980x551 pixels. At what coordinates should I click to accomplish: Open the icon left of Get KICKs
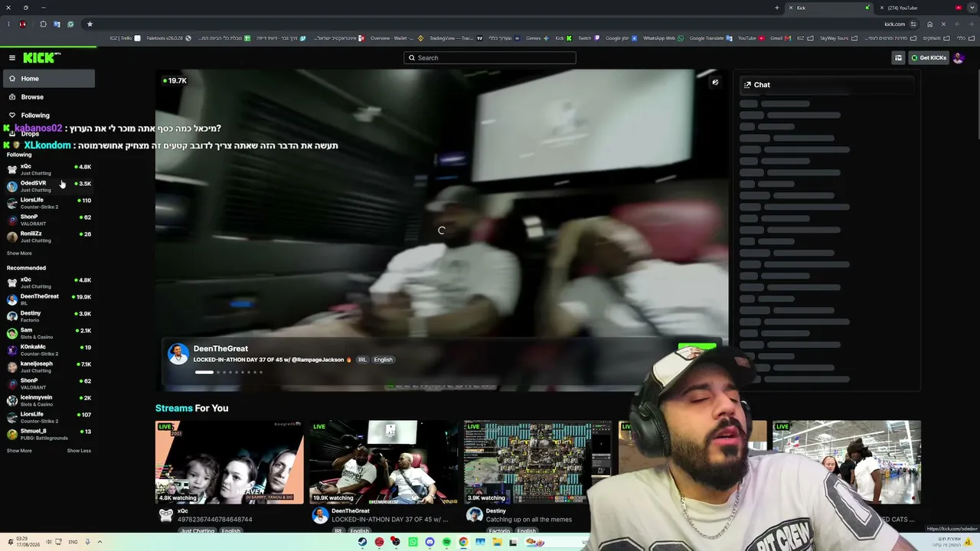pos(898,57)
